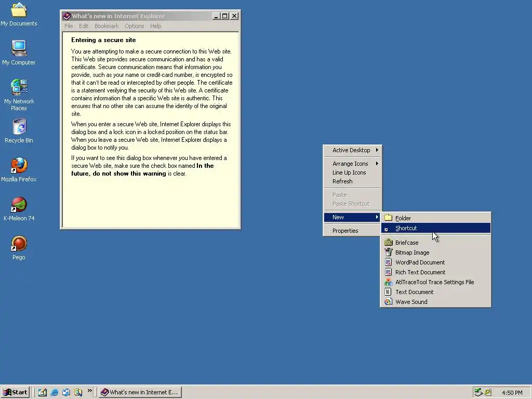Open the Options menu in help window
Viewport: 532px width, 399px height.
[135, 26]
